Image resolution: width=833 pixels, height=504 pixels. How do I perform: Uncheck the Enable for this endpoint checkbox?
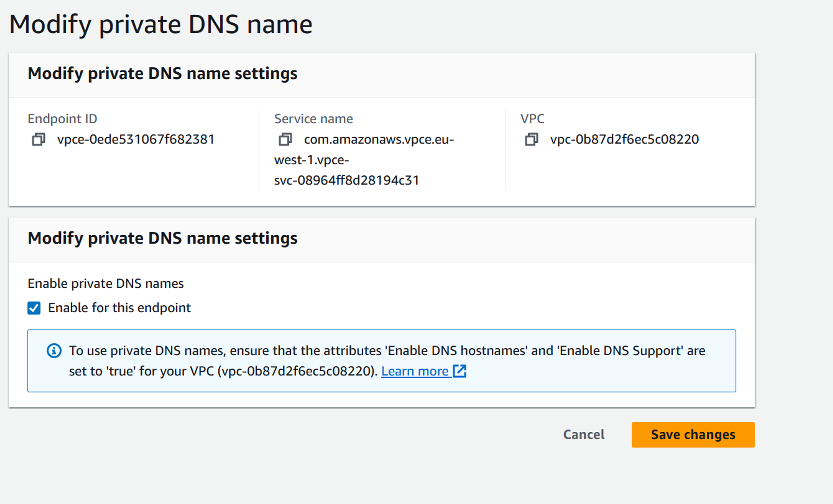coord(34,308)
